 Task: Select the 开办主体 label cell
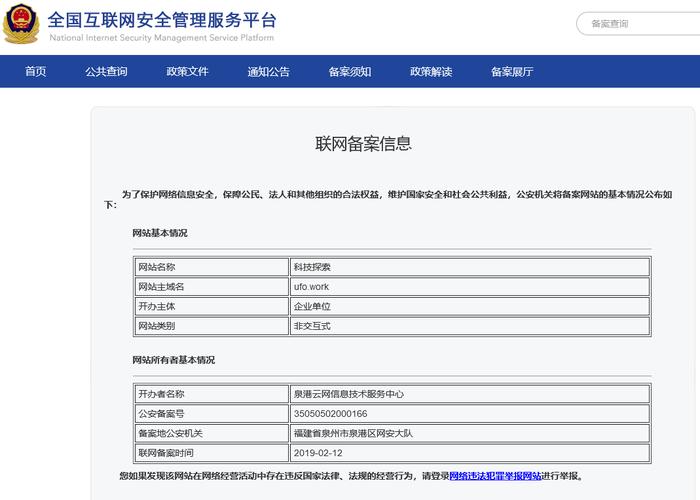click(212, 306)
